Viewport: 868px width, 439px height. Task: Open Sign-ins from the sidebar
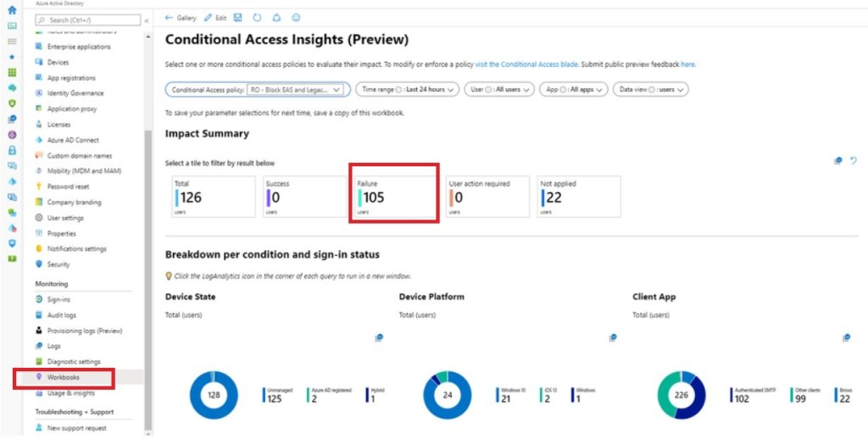(58, 299)
